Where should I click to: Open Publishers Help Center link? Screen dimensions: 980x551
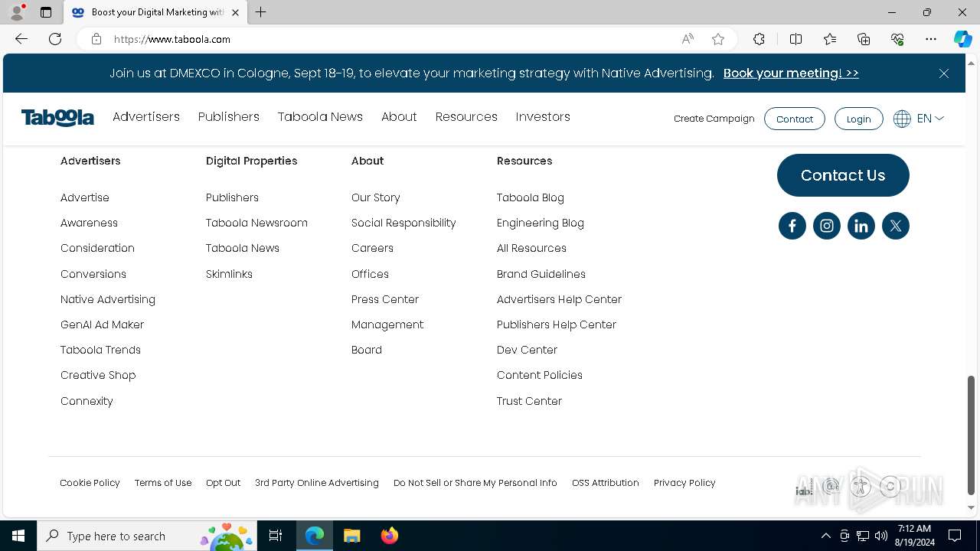557,324
